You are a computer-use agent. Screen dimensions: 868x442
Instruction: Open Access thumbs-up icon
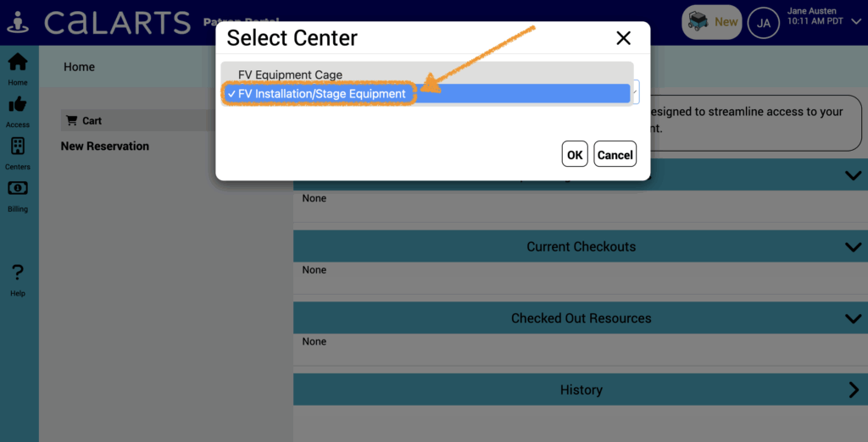(x=17, y=105)
